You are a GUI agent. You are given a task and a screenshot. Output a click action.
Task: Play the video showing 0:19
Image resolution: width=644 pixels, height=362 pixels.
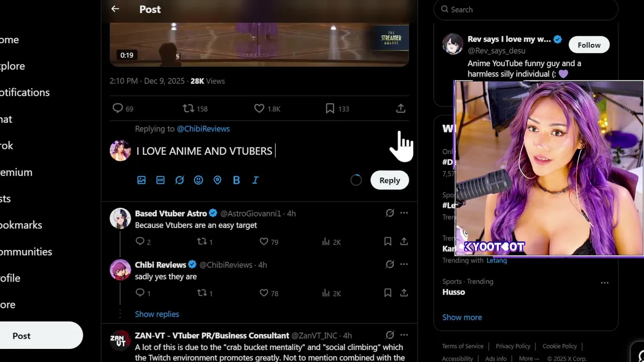[x=259, y=44]
